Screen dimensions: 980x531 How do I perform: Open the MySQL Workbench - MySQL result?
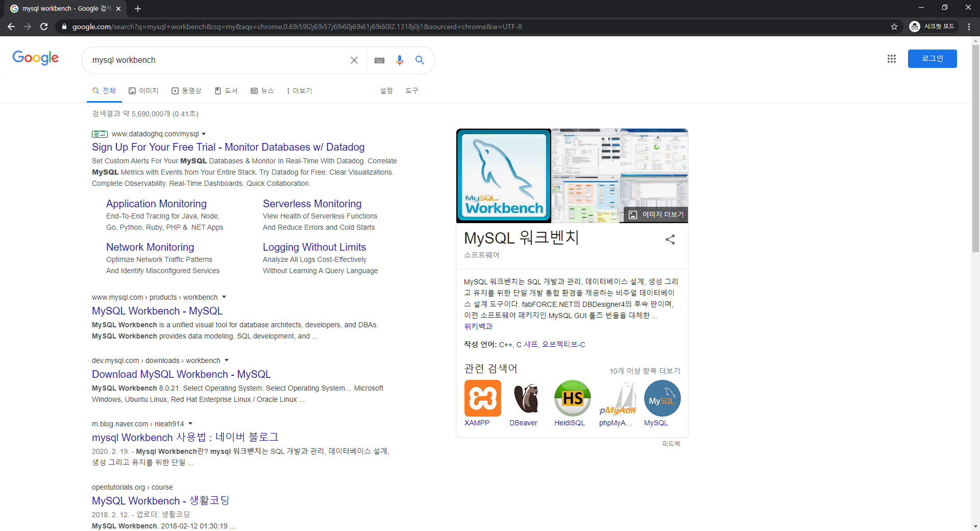point(157,311)
